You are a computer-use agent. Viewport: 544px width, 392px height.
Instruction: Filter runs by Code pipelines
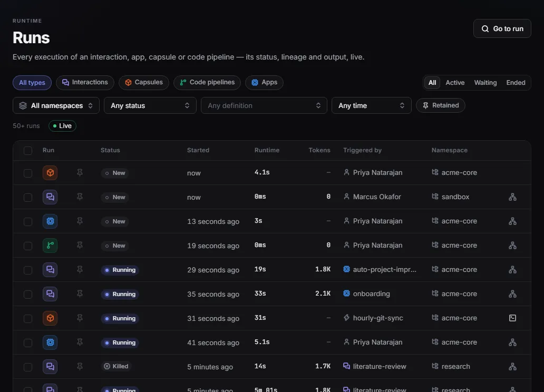(x=207, y=83)
